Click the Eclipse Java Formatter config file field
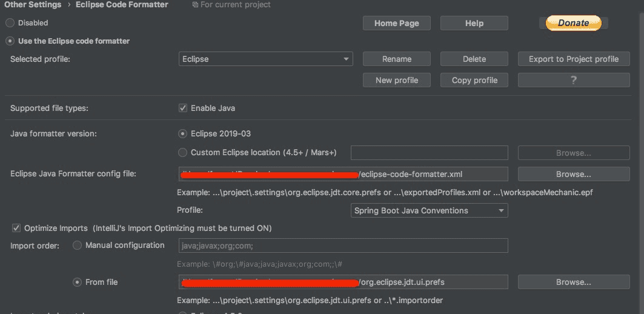 pyautogui.click(x=344, y=174)
